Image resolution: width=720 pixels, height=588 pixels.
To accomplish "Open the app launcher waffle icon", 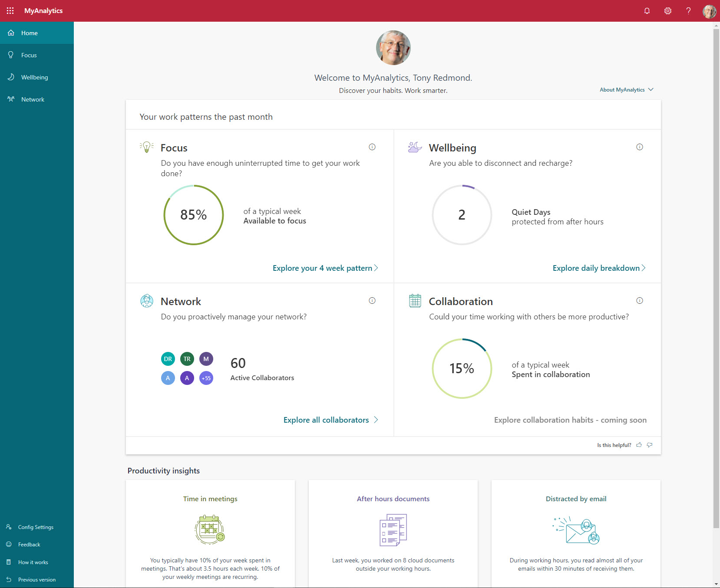I will pos(10,10).
